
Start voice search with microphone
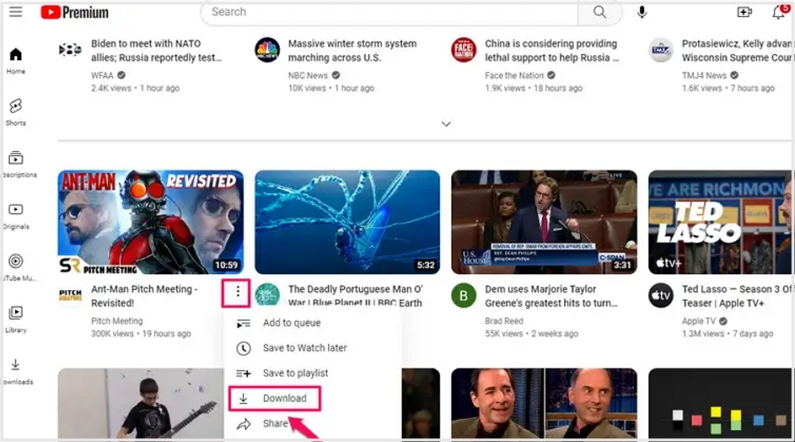(x=641, y=12)
